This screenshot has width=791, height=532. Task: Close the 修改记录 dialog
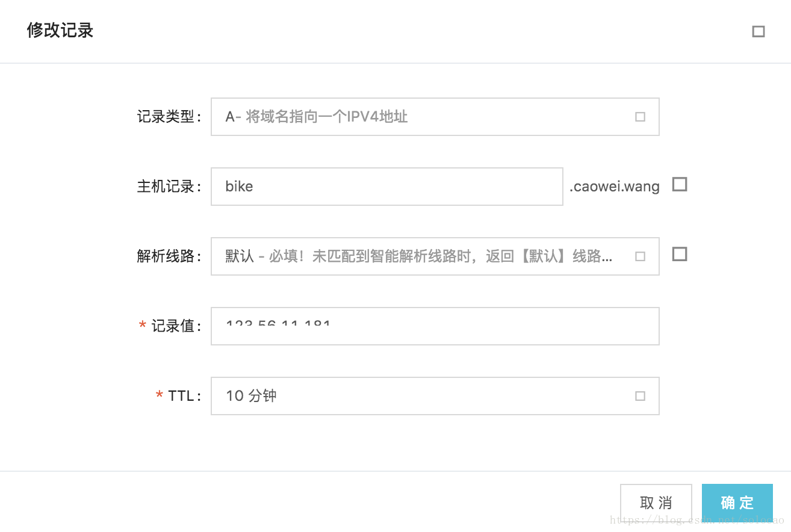(758, 31)
